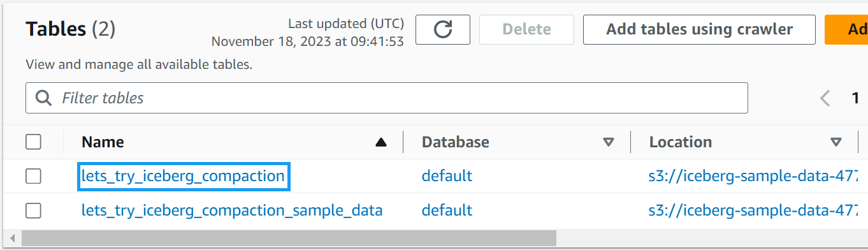
Task: Toggle the select-all tables checkbox
Action: (x=34, y=142)
